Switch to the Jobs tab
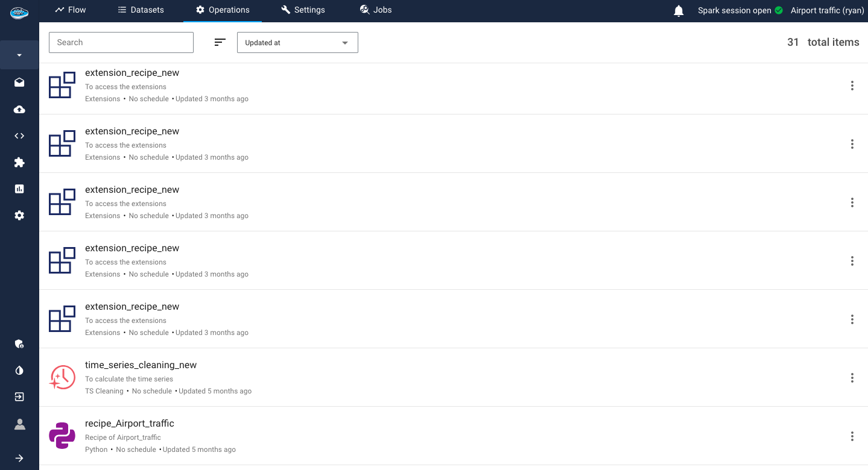This screenshot has height=470, width=868. coord(376,10)
